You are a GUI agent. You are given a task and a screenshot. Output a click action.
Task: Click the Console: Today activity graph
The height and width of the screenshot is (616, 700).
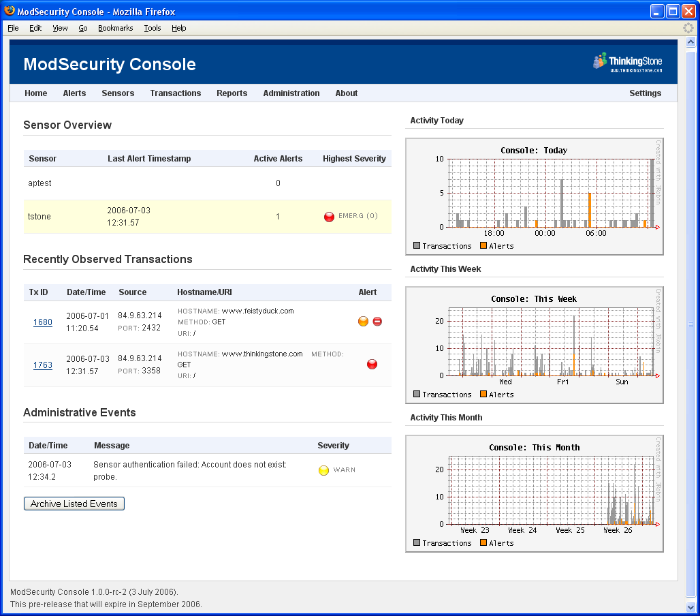[535, 197]
